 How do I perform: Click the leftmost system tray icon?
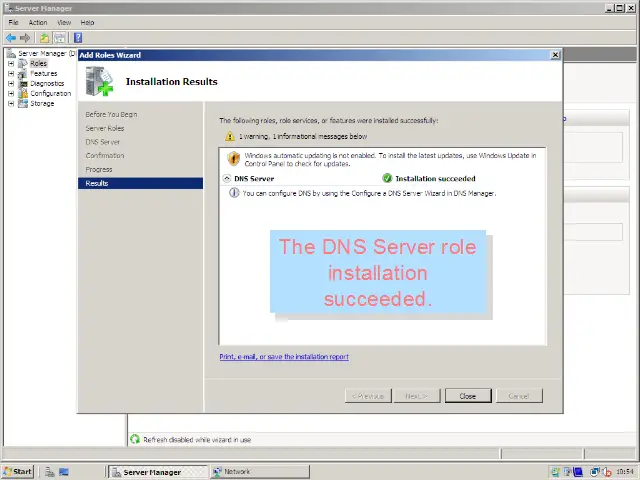(555, 472)
